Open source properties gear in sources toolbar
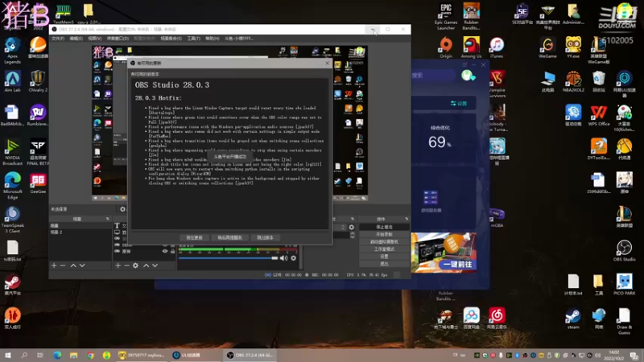 pos(135,265)
